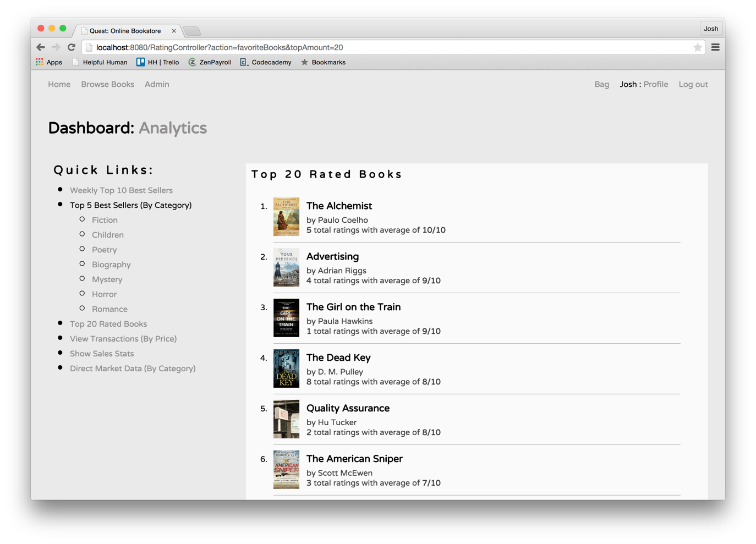The height and width of the screenshot is (544, 756).
Task: Click the 'Dashboard: Analytics' heading
Action: pyautogui.click(x=128, y=128)
